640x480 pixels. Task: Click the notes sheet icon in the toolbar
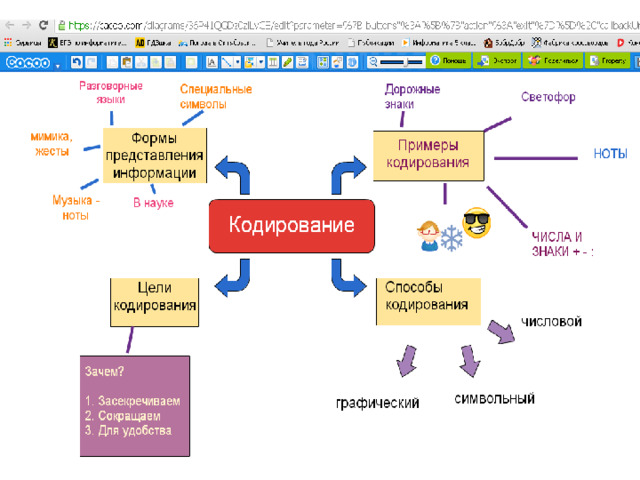302,62
